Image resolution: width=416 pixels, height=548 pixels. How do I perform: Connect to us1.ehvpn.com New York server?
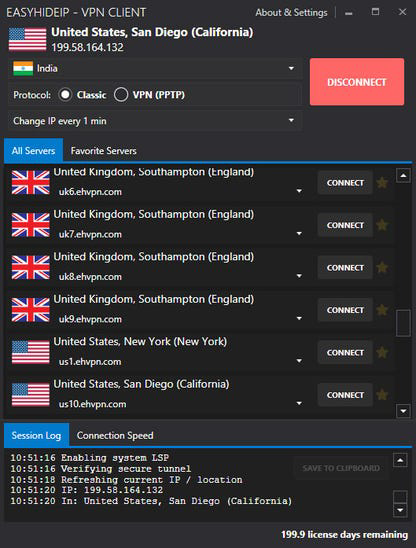[345, 353]
